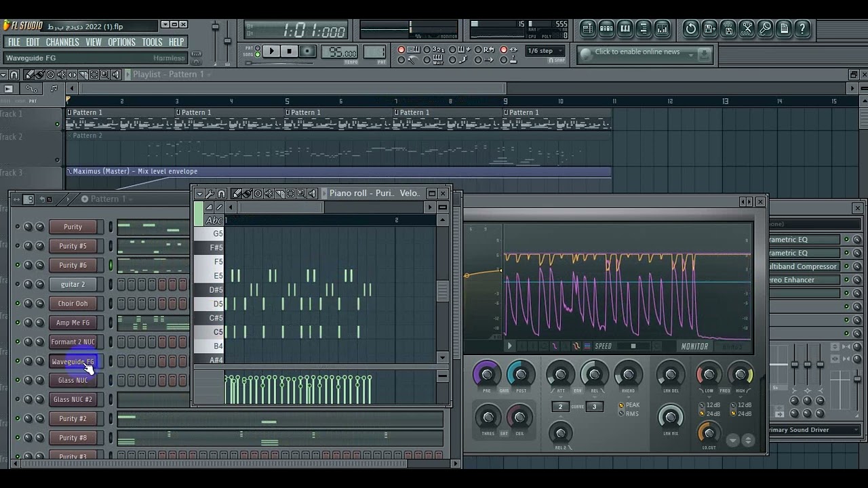Open the Playlist options menu arrow
This screenshot has width=868, height=488.
point(5,75)
